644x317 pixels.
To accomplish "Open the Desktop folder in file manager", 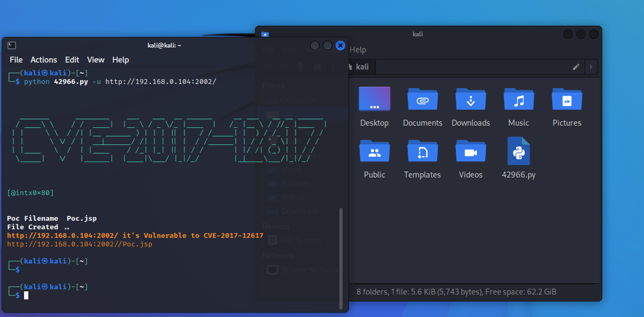I will [375, 99].
